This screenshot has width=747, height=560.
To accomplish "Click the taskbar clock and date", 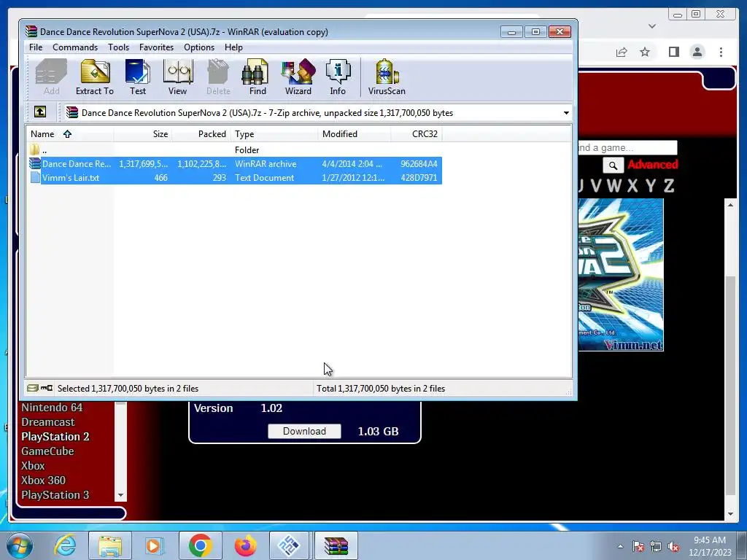I will tap(710, 546).
